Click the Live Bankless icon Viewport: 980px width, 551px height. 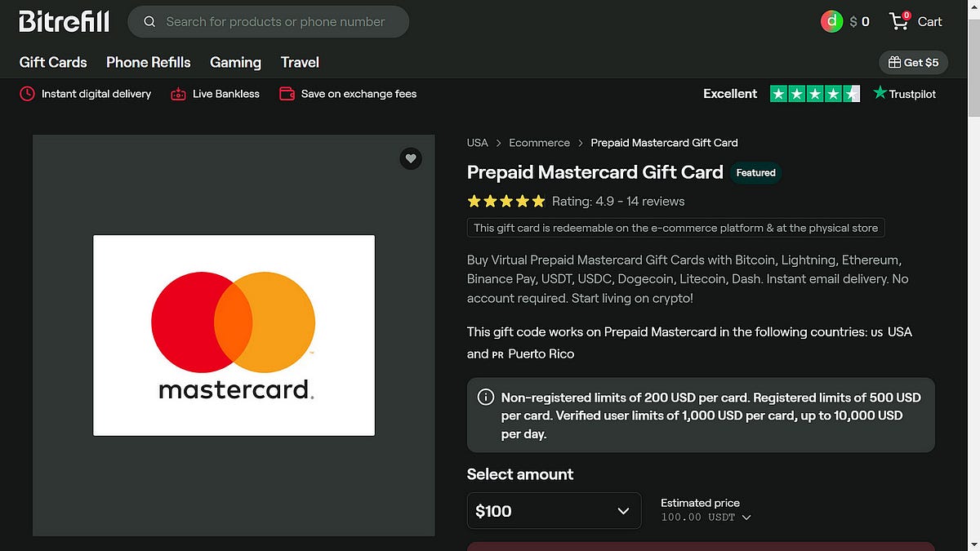[178, 94]
